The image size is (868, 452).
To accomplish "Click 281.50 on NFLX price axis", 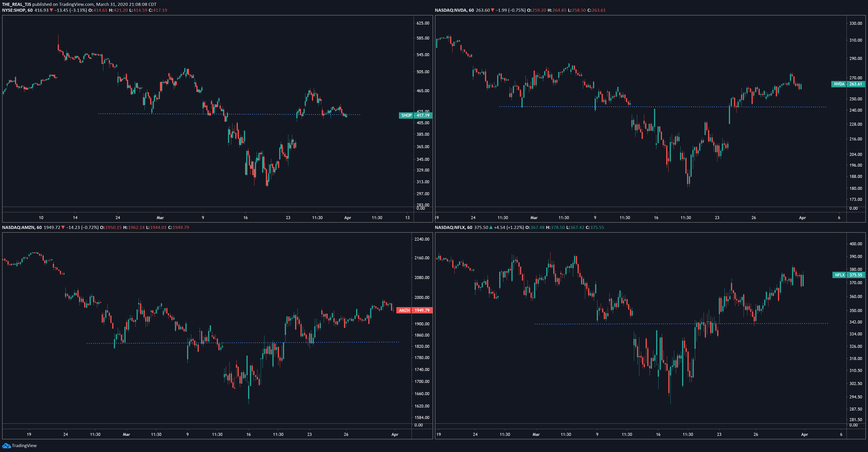I will click(856, 420).
